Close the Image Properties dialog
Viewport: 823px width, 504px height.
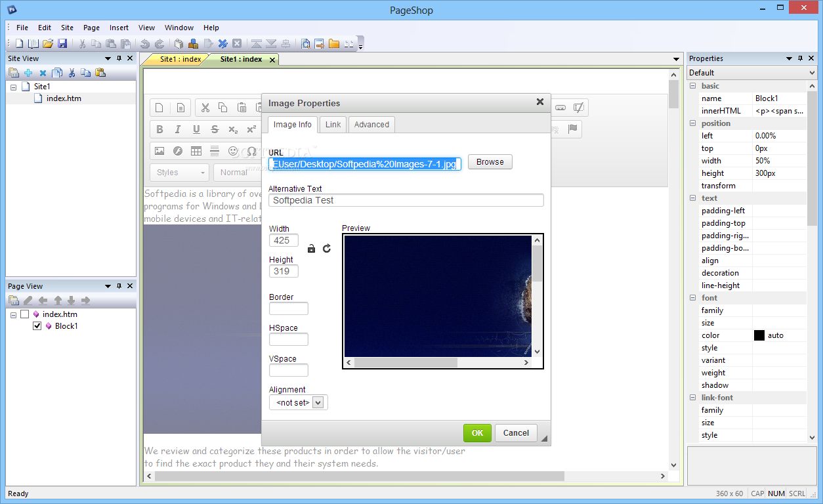[540, 102]
